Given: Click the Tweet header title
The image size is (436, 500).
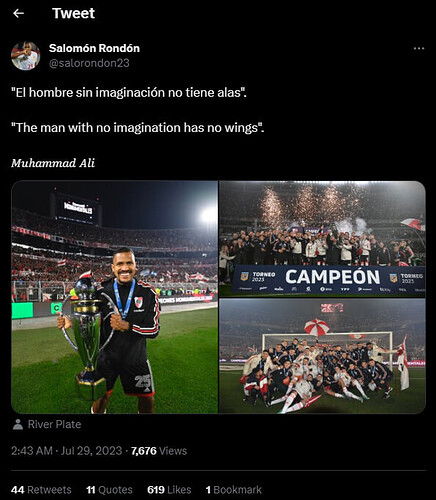Looking at the screenshot, I should 73,13.
